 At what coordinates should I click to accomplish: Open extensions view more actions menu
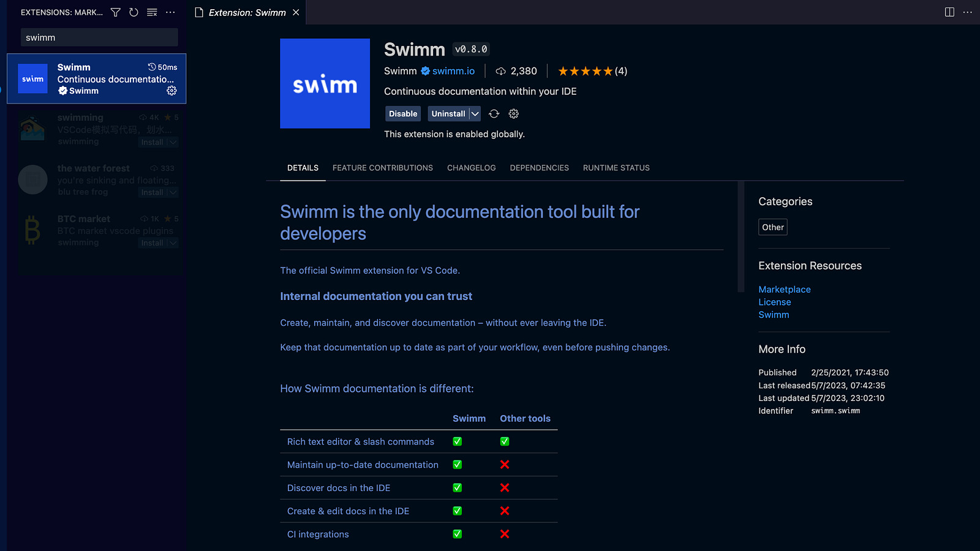pyautogui.click(x=170, y=12)
